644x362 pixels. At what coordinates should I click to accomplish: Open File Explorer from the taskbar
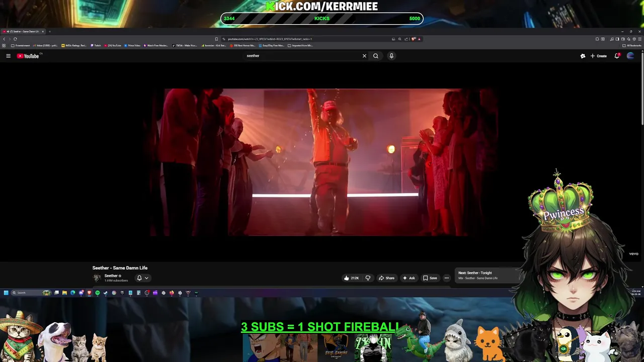click(64, 292)
